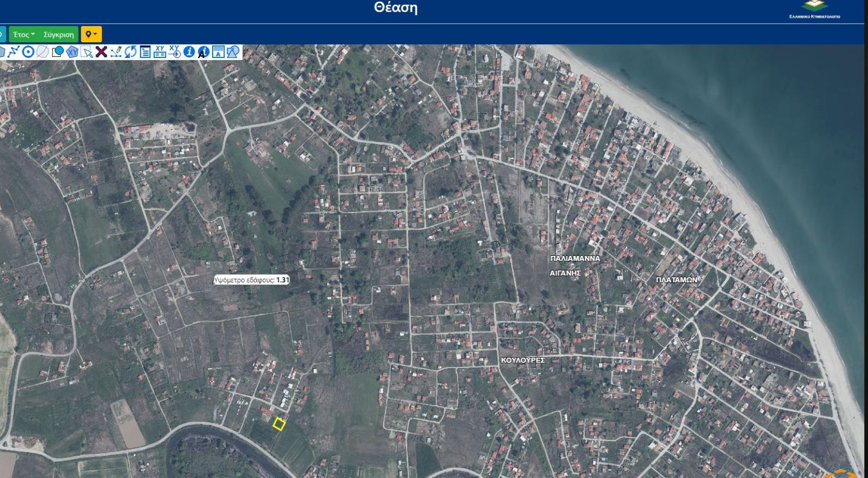Image resolution: width=868 pixels, height=478 pixels.
Task: Open the XY coordinates table tool
Action: pos(159,52)
